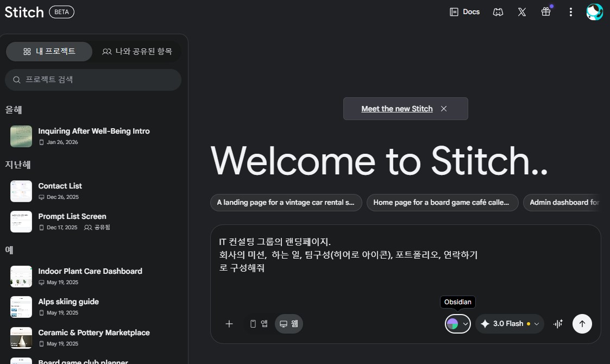Viewport: 610px width, 364px height.
Task: Open Inquiring After Well-Being Intro project
Action: coord(94,136)
